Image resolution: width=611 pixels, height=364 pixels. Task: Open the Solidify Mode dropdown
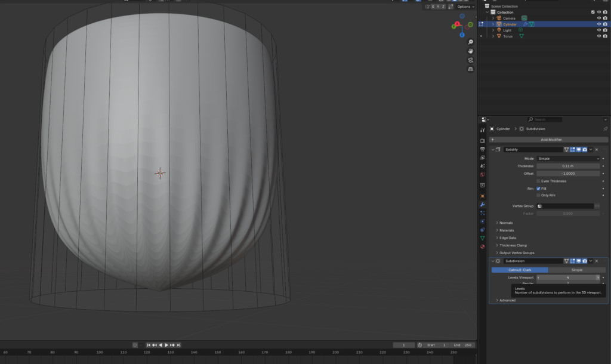568,159
